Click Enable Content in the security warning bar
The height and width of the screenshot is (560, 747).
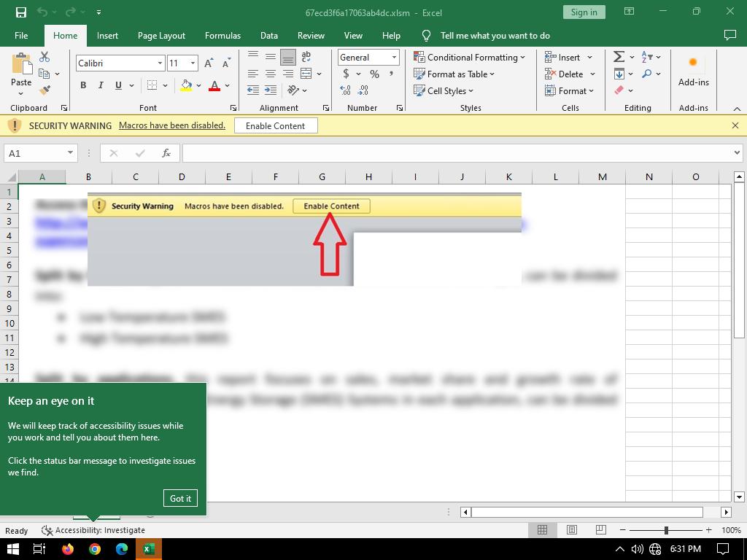coord(275,125)
